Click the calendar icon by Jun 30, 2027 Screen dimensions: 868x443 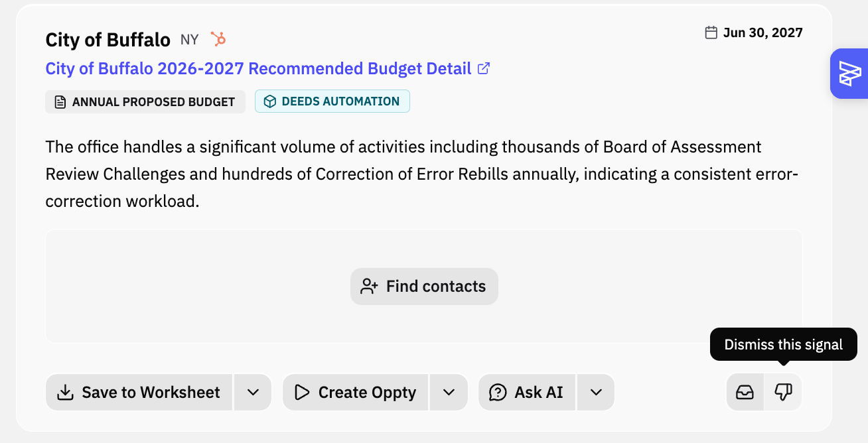[x=711, y=32]
